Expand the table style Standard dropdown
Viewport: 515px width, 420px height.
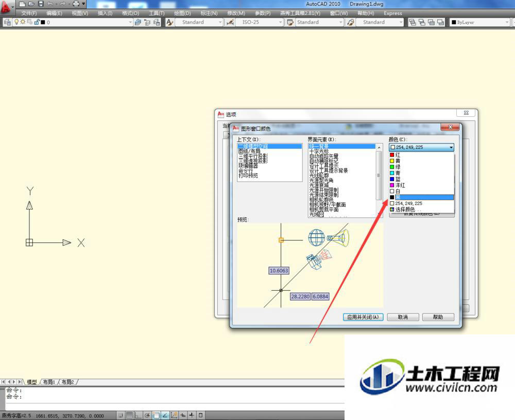point(340,22)
